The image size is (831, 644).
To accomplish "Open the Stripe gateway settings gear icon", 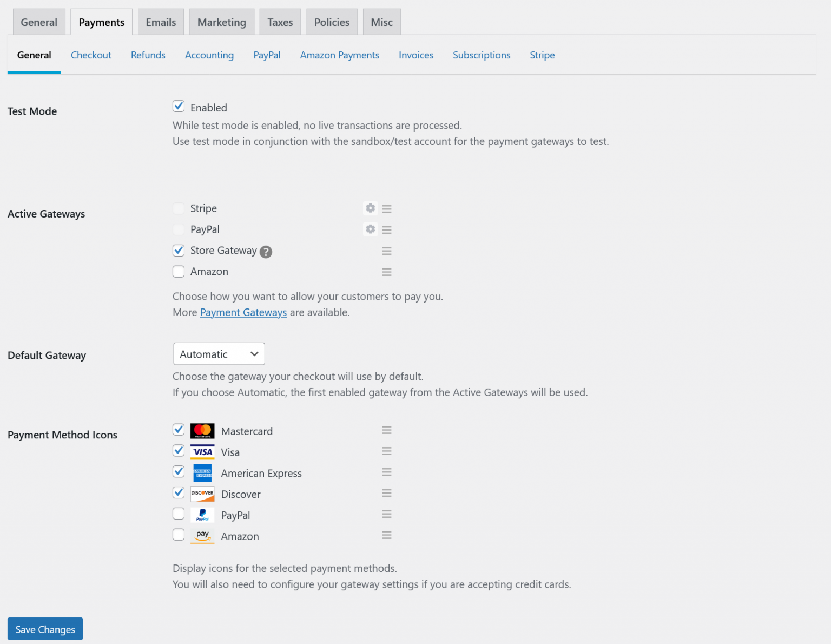I will pyautogui.click(x=370, y=208).
